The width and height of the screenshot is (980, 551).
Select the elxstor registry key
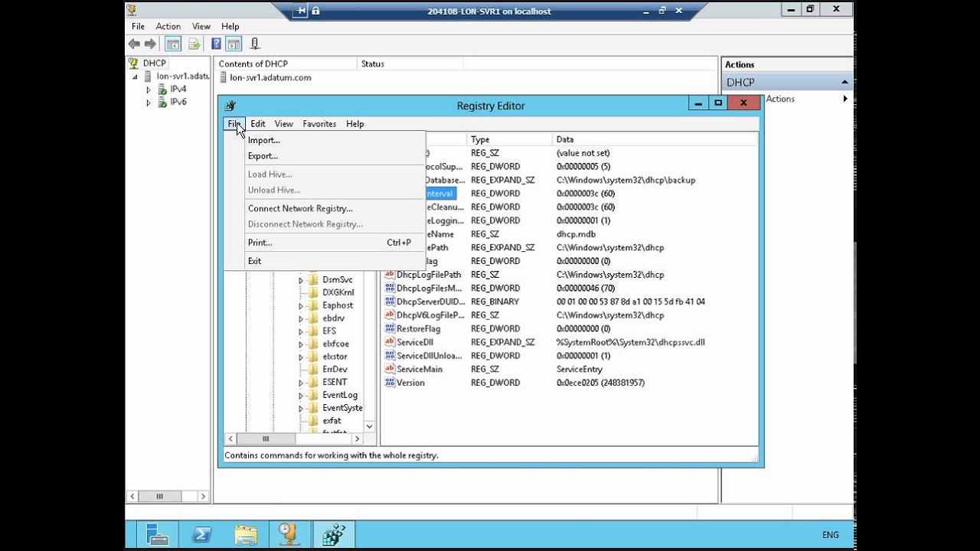pyautogui.click(x=335, y=357)
